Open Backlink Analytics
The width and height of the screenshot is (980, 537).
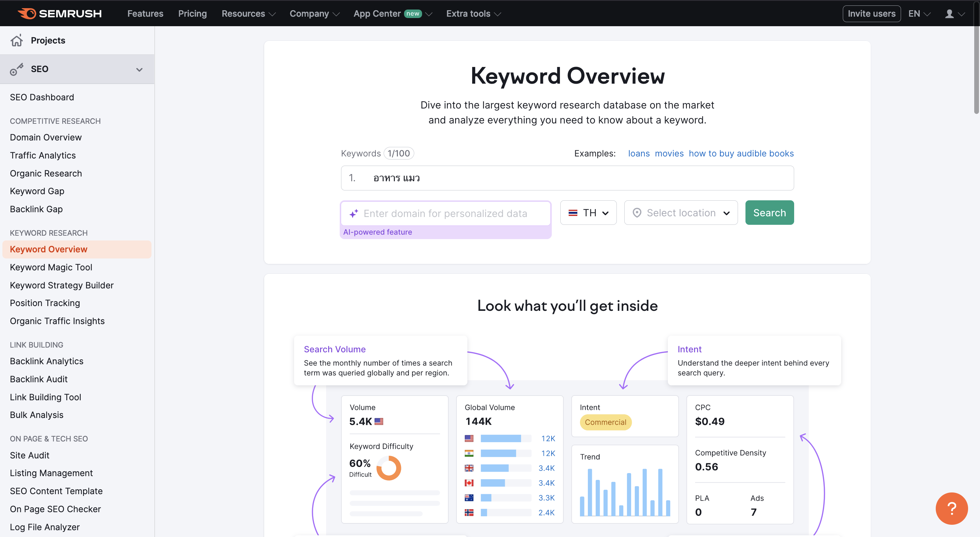[x=46, y=361]
